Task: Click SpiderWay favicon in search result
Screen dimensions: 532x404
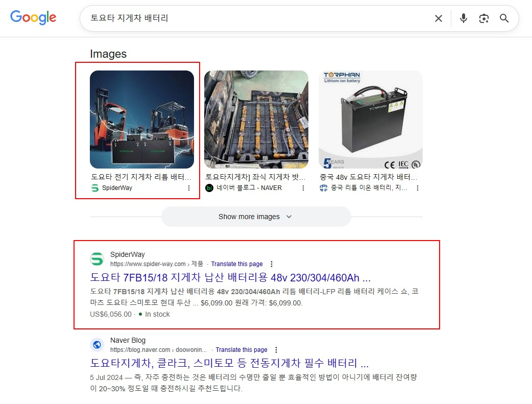Action: pos(97,259)
